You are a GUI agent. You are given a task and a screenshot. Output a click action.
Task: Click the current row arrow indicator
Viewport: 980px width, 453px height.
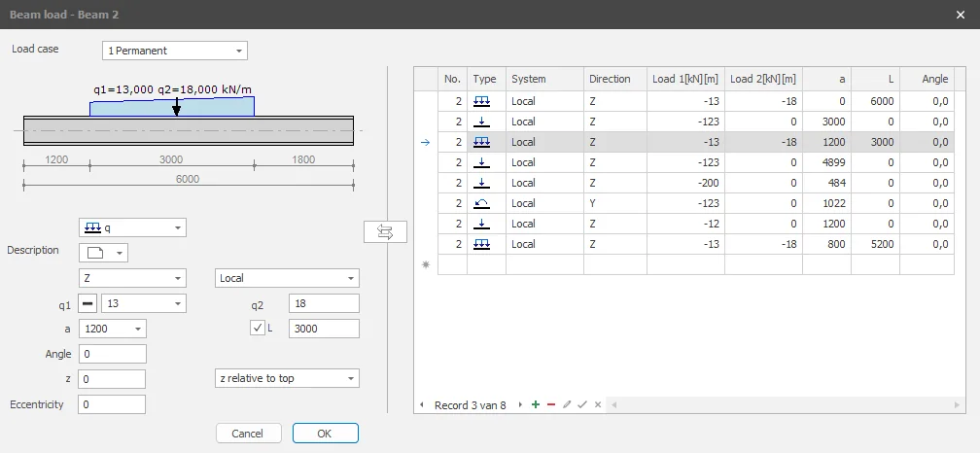(x=426, y=143)
